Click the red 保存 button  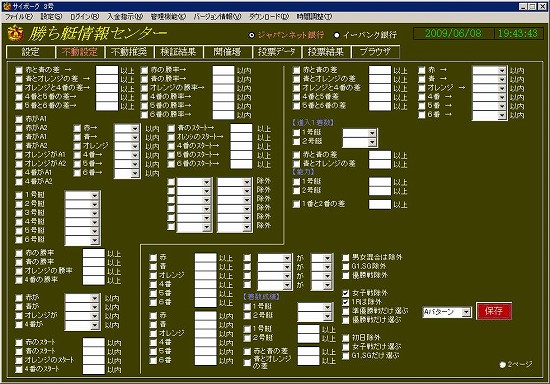tap(494, 311)
